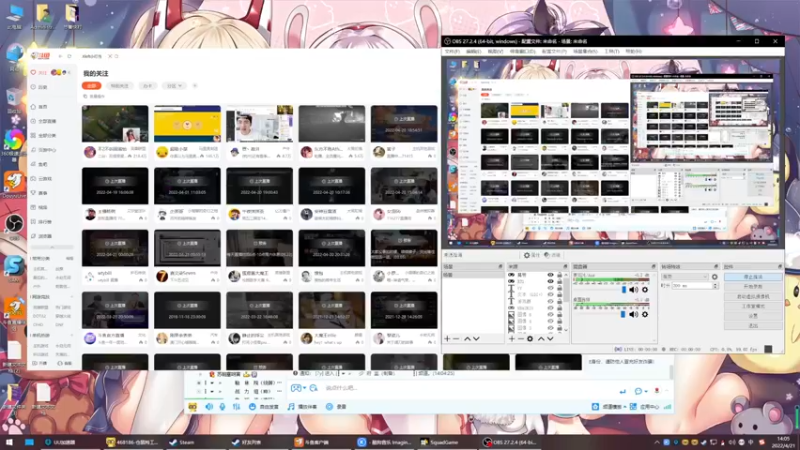
Task: Pop out the OBS Controls dock panel
Action: 780,266
